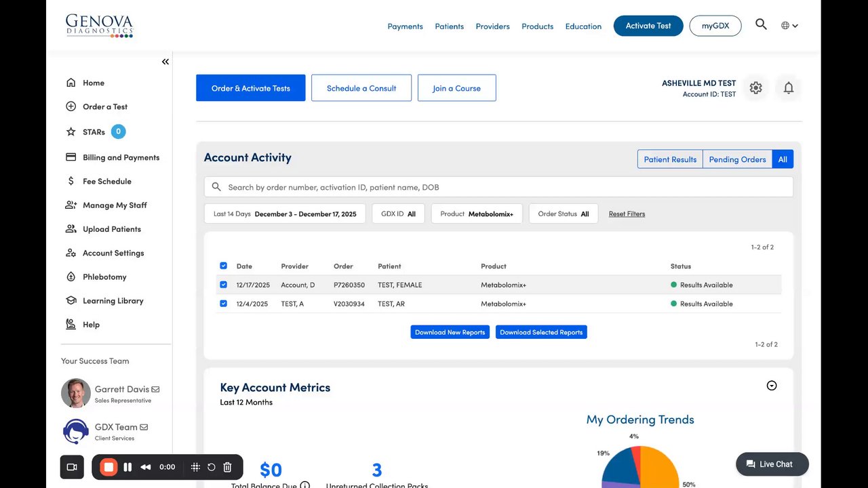868x488 pixels.
Task: Click Results Available status for P7260350
Action: [x=702, y=285]
